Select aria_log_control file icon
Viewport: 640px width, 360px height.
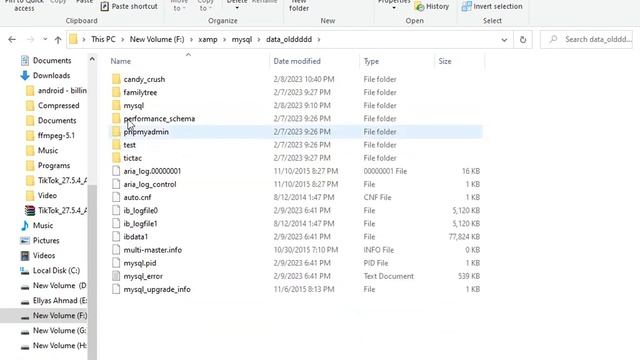click(x=116, y=184)
